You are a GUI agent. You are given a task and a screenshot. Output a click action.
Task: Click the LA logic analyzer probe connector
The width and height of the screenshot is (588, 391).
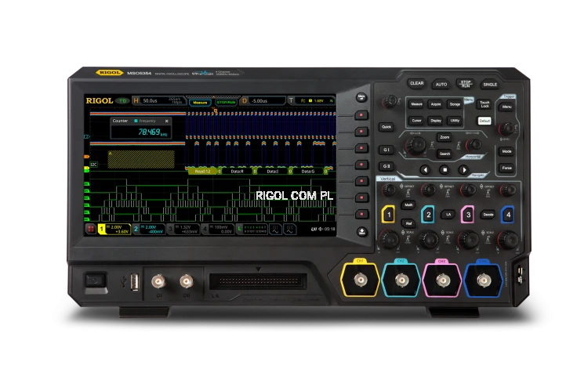click(x=259, y=281)
